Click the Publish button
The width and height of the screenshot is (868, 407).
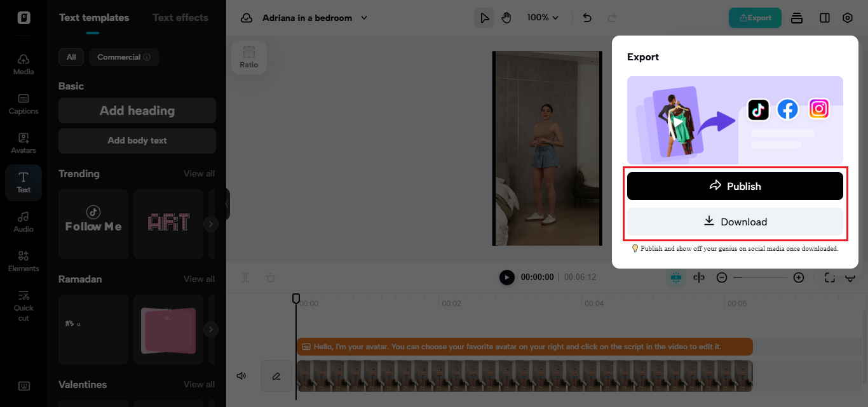[735, 186]
